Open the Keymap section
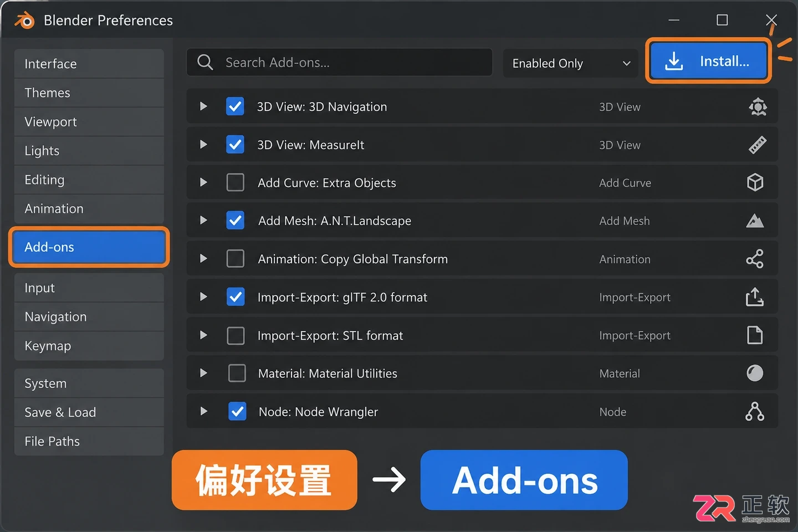 (x=89, y=346)
